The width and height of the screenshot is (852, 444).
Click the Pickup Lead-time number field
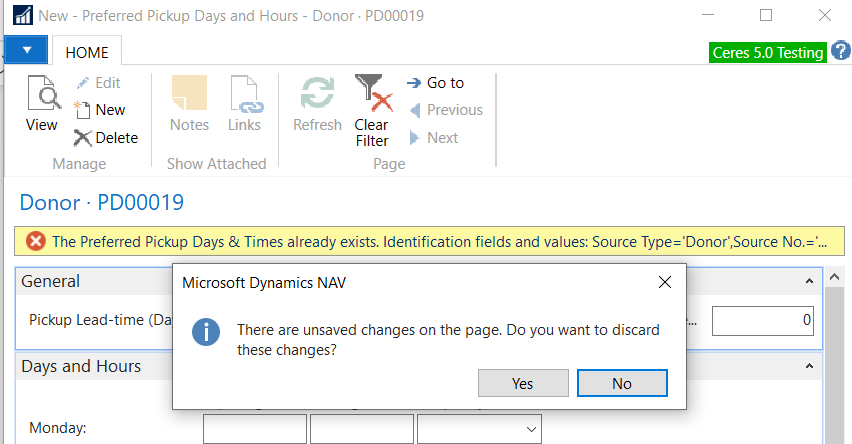(762, 320)
